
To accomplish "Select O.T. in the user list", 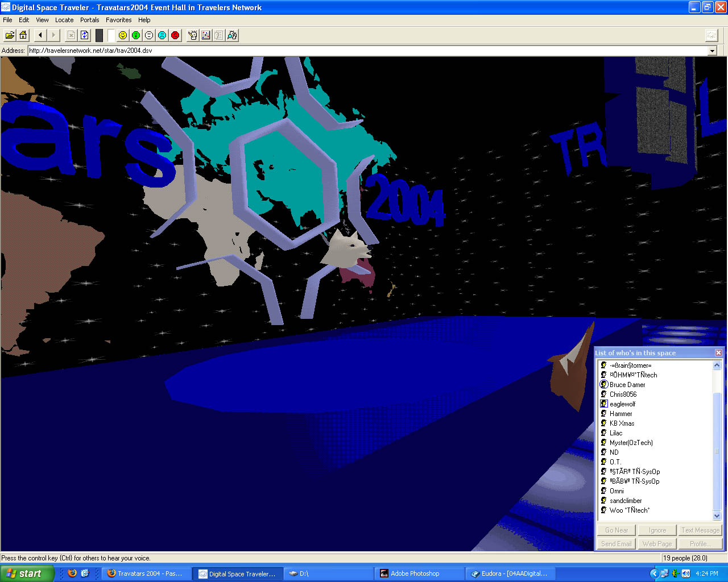I will 615,462.
